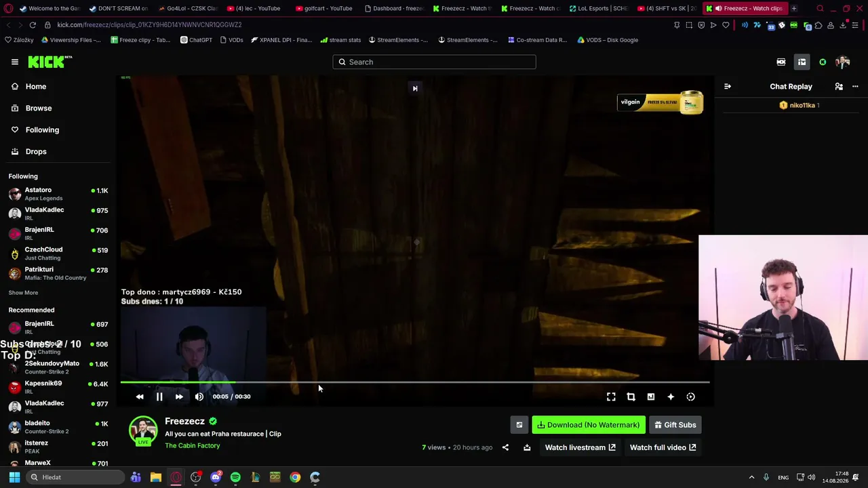Open the player settings circle icon
The width and height of the screenshot is (868, 488).
[690, 396]
